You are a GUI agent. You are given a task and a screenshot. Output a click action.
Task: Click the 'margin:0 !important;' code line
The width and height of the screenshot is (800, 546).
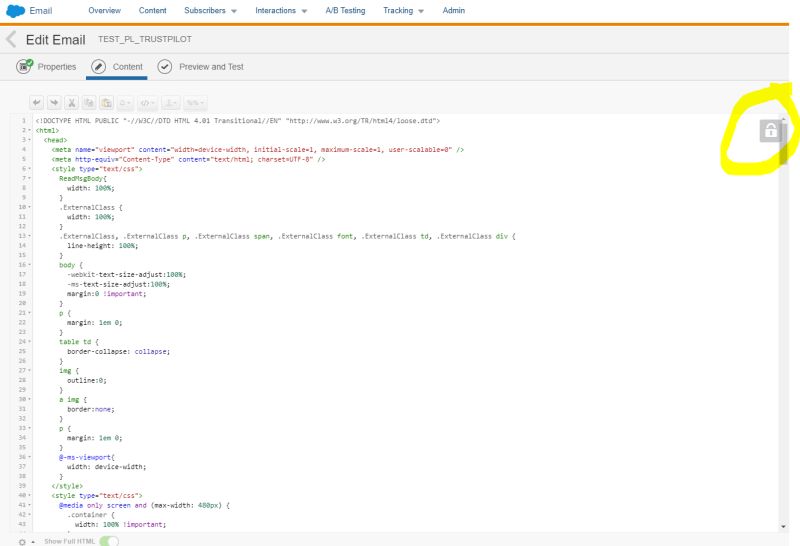click(x=107, y=294)
